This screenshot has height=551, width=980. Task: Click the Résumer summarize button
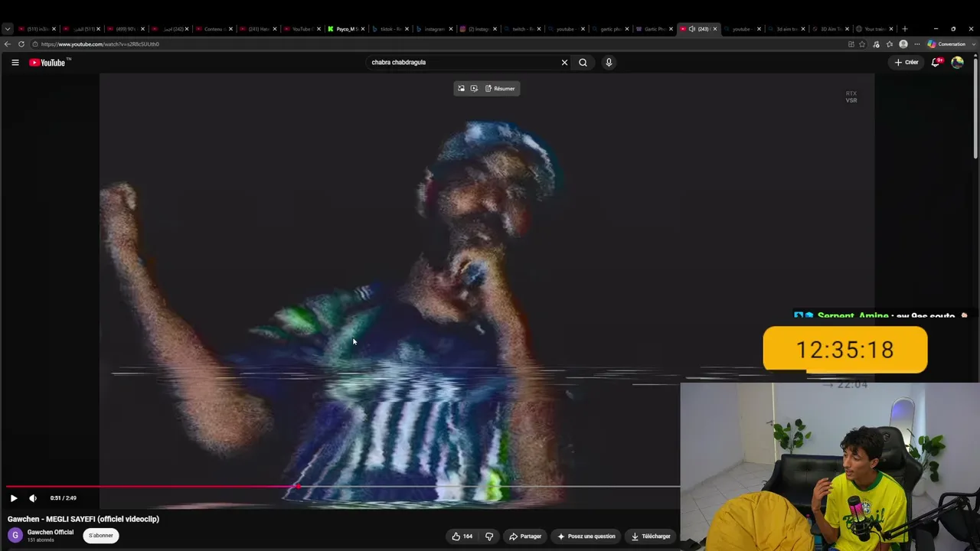click(x=500, y=89)
